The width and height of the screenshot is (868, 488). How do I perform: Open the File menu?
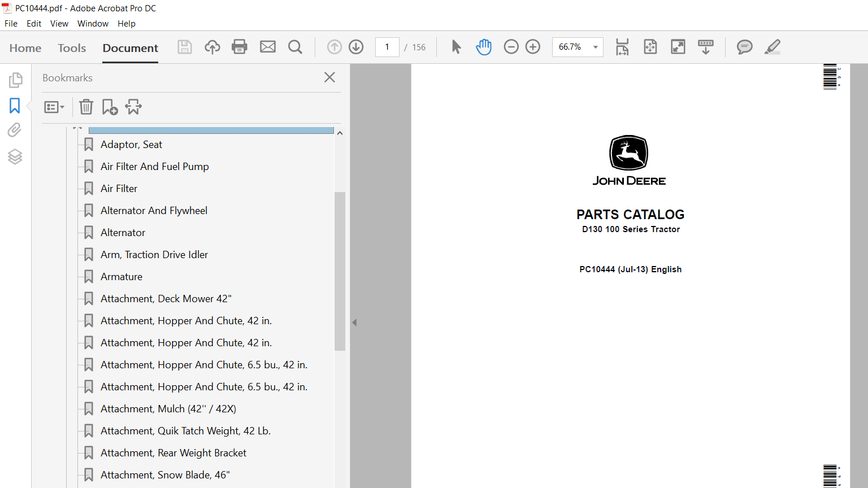point(11,24)
